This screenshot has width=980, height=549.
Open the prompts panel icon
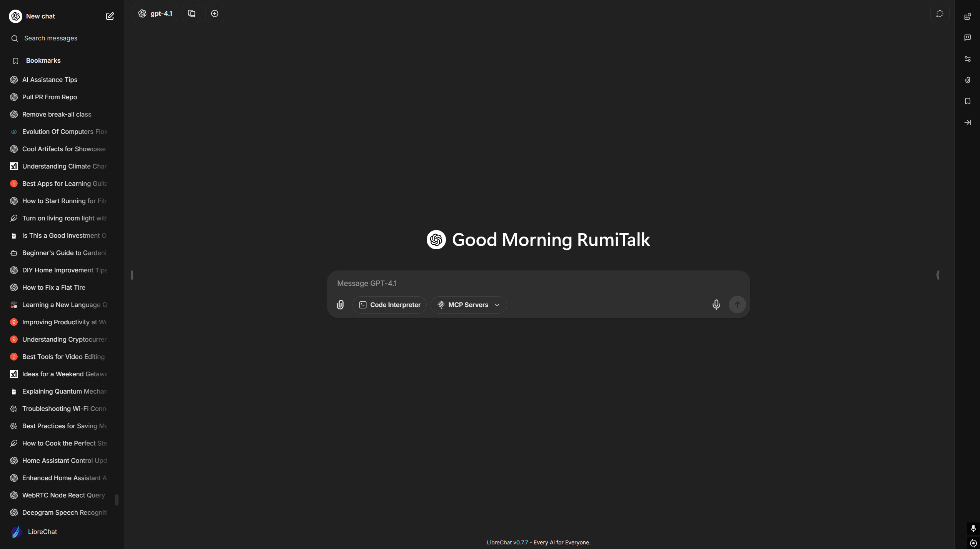(967, 38)
